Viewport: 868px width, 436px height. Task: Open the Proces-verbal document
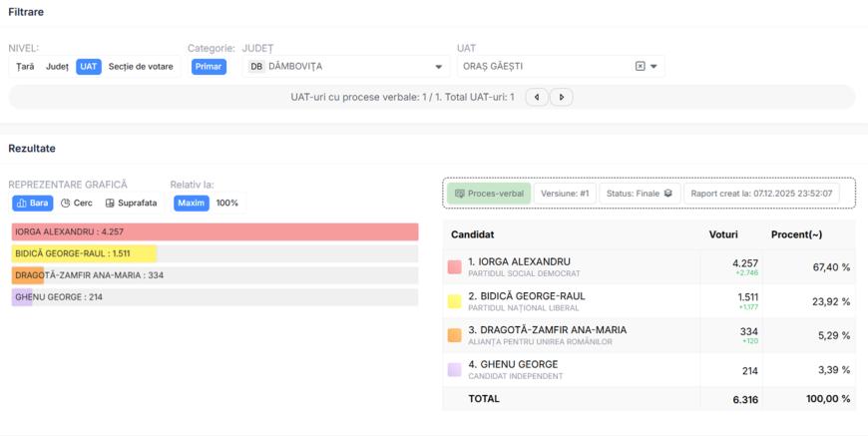489,194
